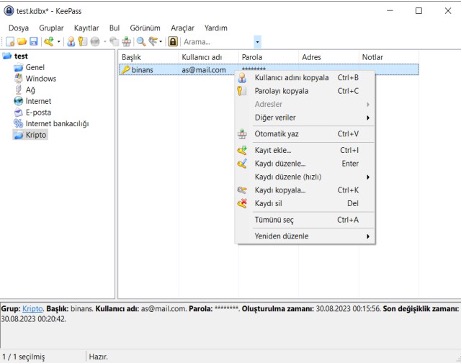The height and width of the screenshot is (364, 462).
Task: Choose Kullanıcı adını kopyala from context menu
Action: tap(305, 78)
